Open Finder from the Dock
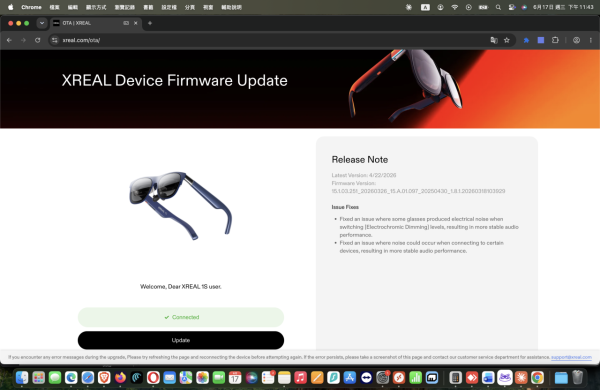Image resolution: width=600 pixels, height=390 pixels. click(22, 378)
